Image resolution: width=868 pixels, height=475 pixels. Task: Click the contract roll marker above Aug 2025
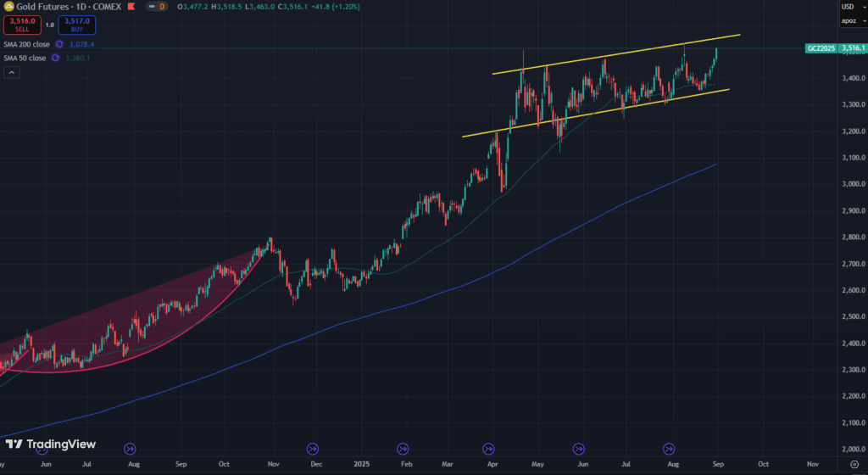pyautogui.click(x=668, y=448)
